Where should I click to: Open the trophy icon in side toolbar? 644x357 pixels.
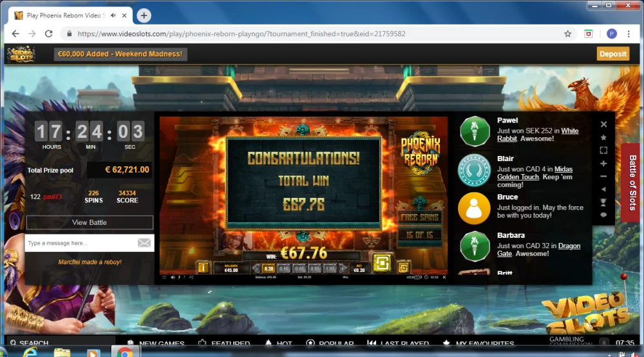click(603, 202)
